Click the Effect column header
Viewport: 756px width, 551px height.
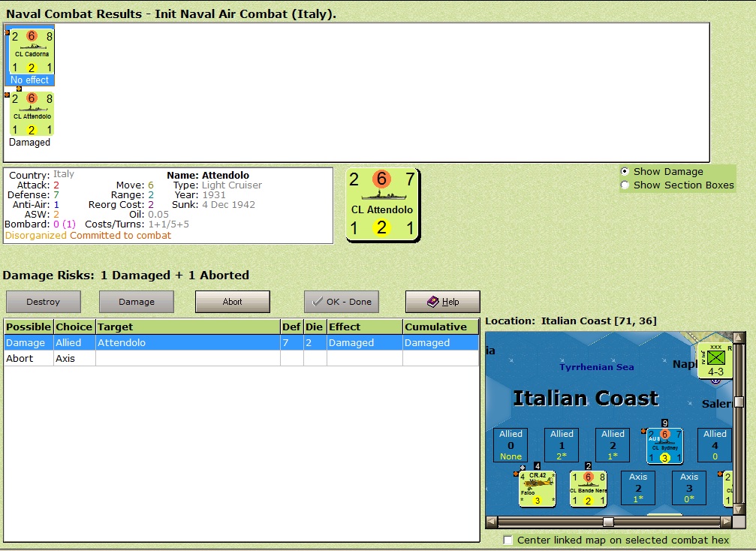[x=365, y=327]
